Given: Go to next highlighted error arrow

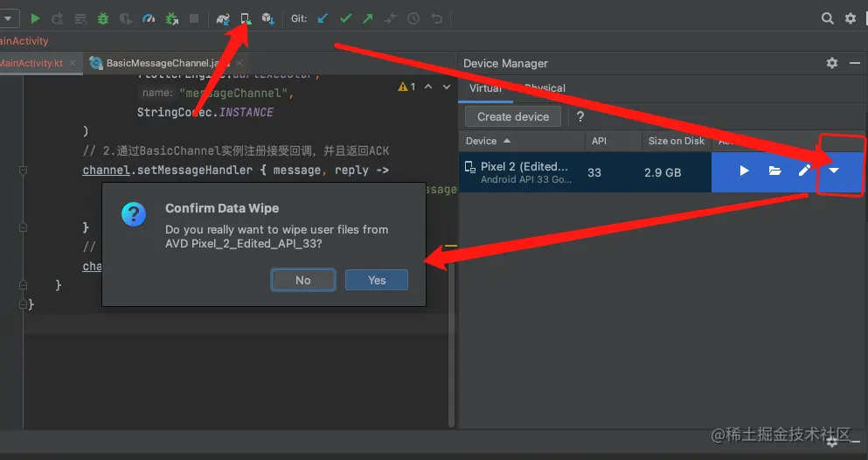Looking at the screenshot, I should point(446,87).
